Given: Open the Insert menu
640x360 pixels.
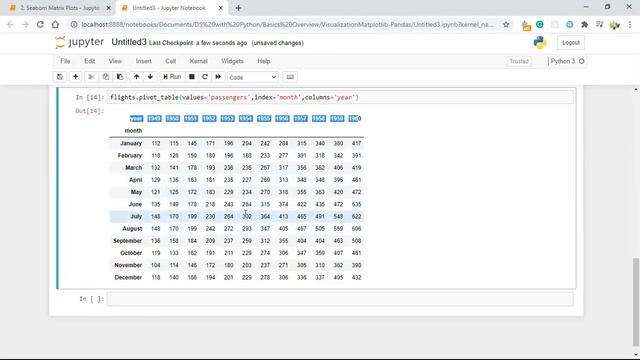Looking at the screenshot, I should (143, 61).
